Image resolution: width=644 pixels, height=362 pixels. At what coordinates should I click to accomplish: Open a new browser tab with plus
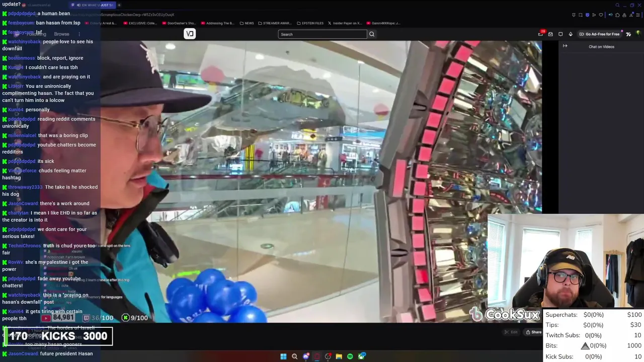click(119, 5)
